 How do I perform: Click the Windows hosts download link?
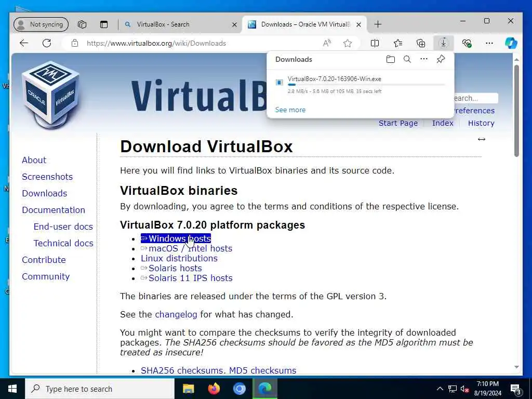tap(176, 238)
